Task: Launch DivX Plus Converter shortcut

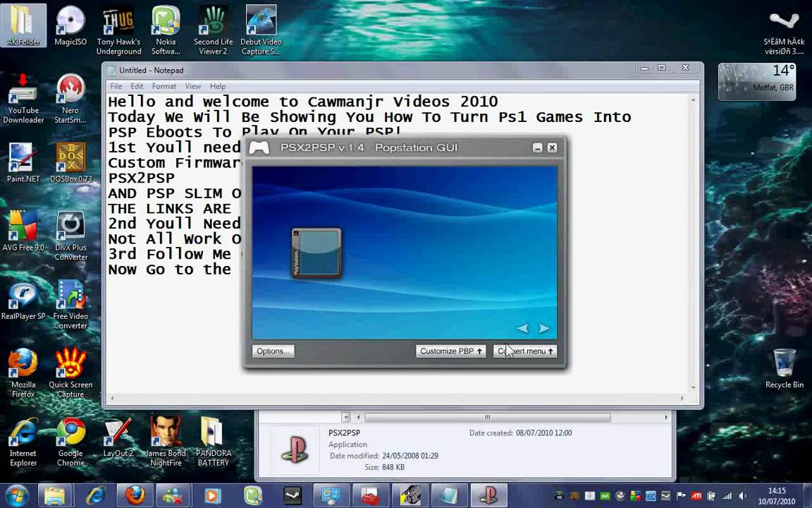Action: [x=70, y=236]
